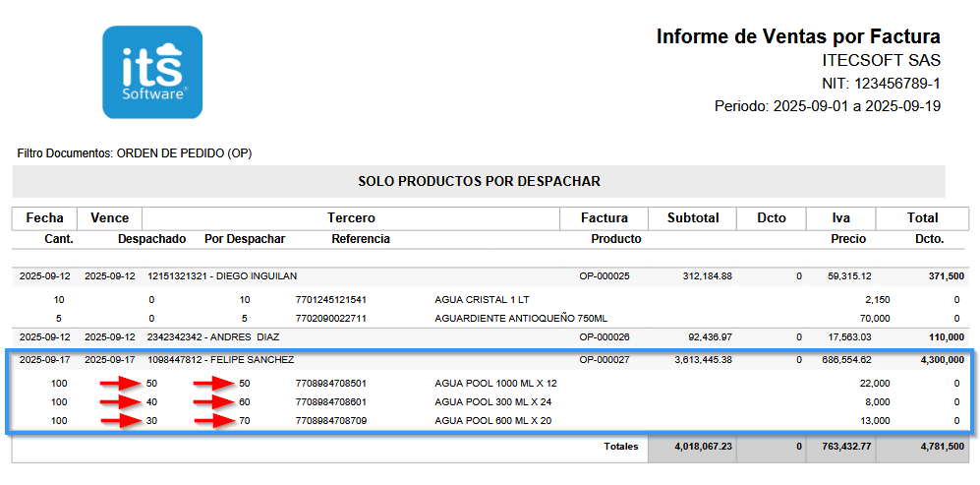Click the Iva column header
Image resolution: width=980 pixels, height=485 pixels.
coord(840,217)
